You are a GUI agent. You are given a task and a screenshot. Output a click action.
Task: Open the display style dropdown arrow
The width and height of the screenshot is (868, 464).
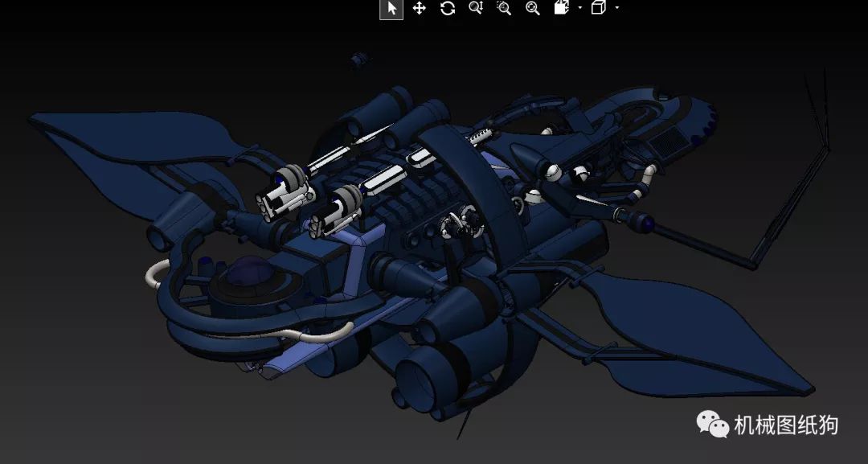tap(617, 8)
